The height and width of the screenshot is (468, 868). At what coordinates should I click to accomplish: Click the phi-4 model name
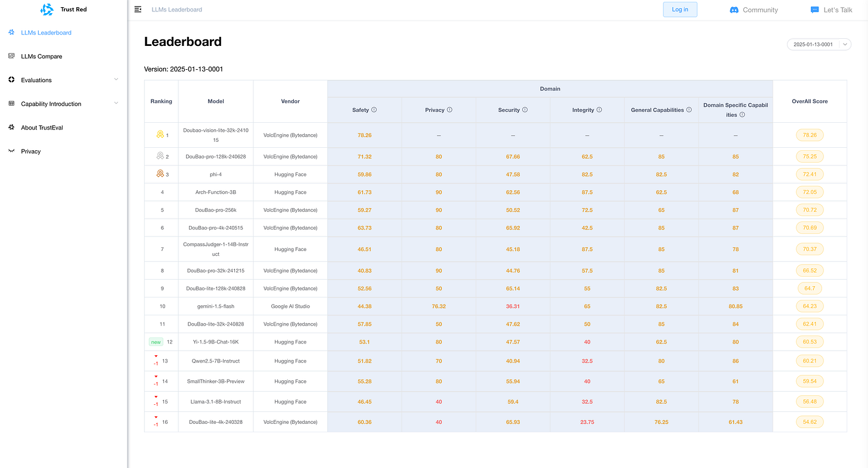216,175
